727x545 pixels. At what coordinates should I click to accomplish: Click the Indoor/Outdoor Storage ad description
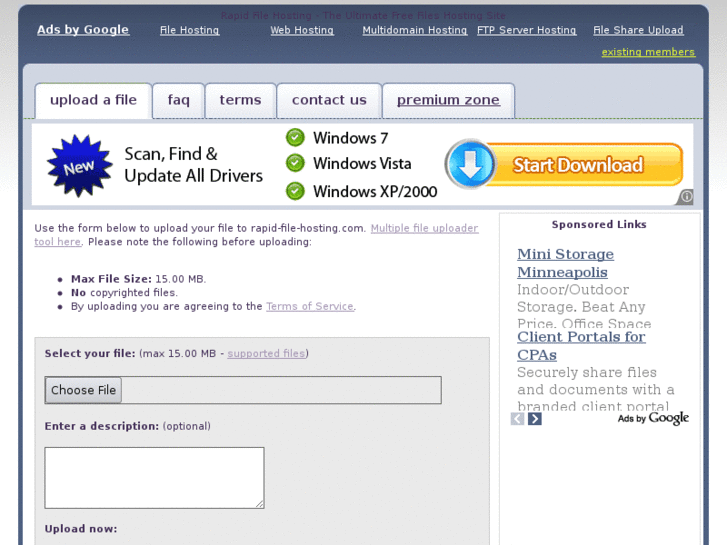[584, 306]
